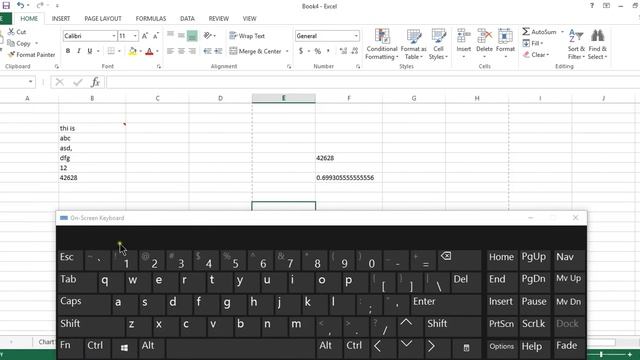Click Windows key on On-Screen Keyboard

click(x=124, y=347)
